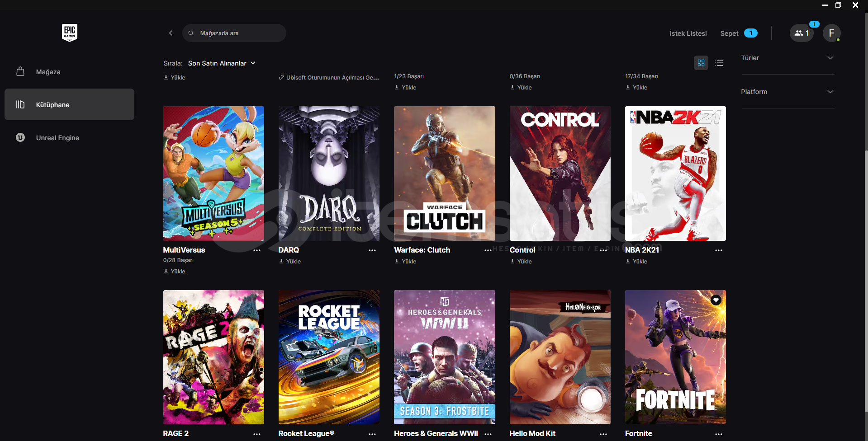Toggle the favorite heart on Fortnite cover
868x441 pixels.
click(x=716, y=300)
